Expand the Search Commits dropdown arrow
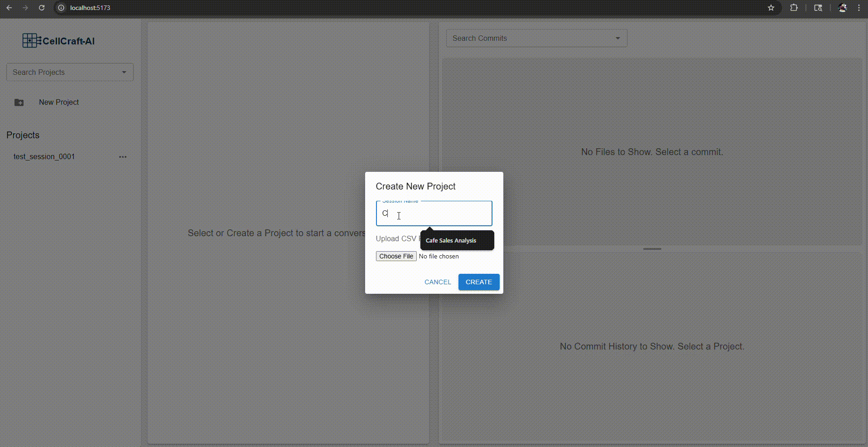The height and width of the screenshot is (447, 868). [617, 39]
